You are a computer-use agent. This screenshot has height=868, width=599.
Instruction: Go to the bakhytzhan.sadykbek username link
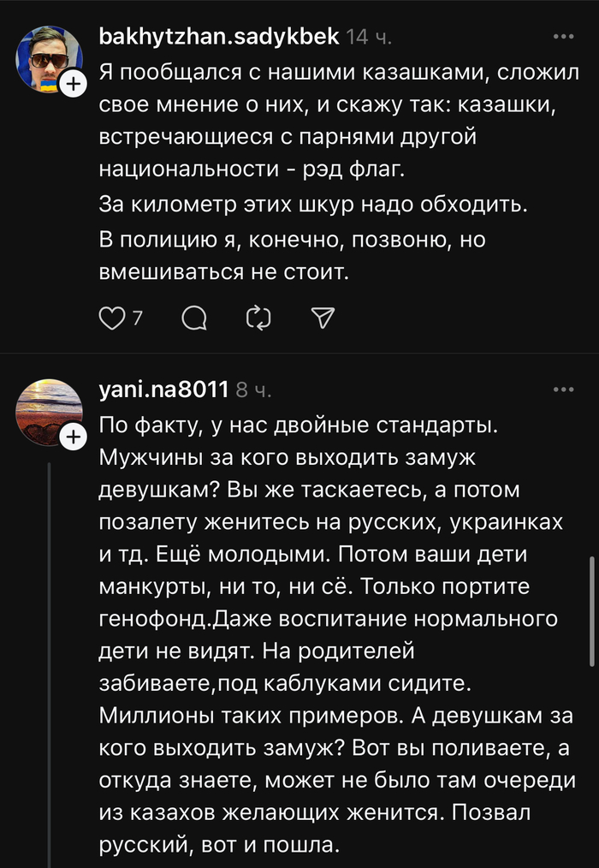point(221,37)
